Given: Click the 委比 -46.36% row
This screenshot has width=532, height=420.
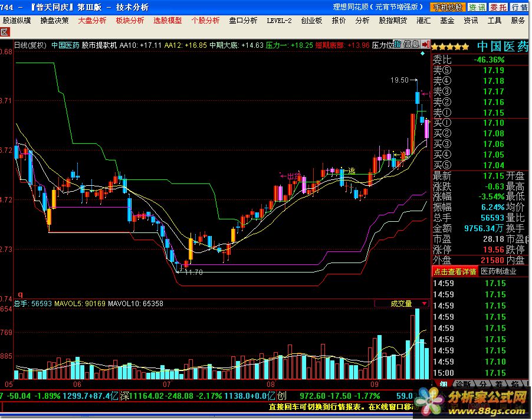Looking at the screenshot, I should pyautogui.click(x=480, y=60).
